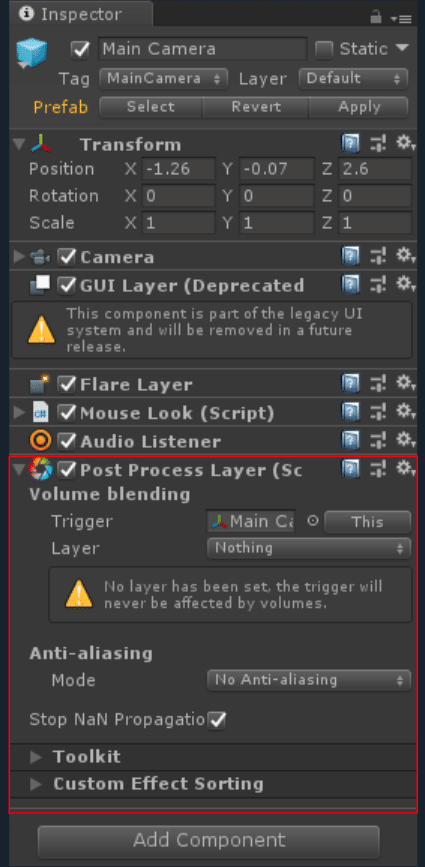Click Flare Layer preset sliders icon
Screen dimensions: 425x867
pyautogui.click(x=379, y=383)
